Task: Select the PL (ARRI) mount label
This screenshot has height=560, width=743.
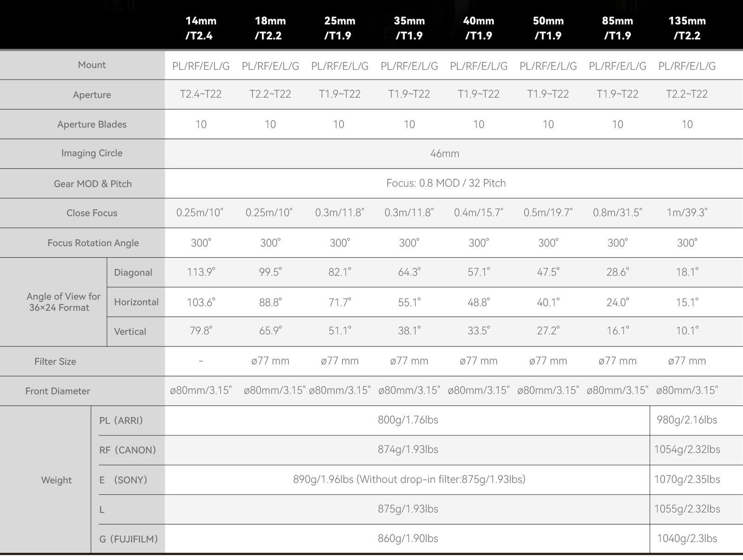Action: click(121, 421)
